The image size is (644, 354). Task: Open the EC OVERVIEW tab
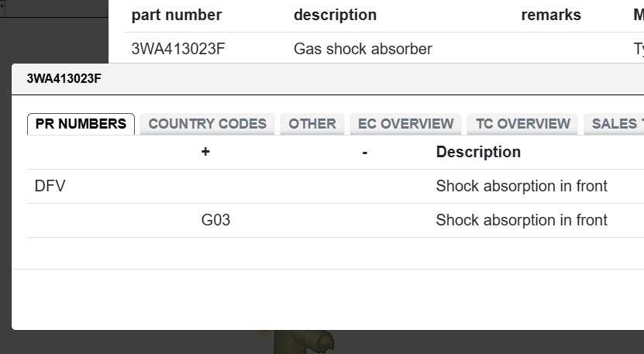pyautogui.click(x=405, y=124)
